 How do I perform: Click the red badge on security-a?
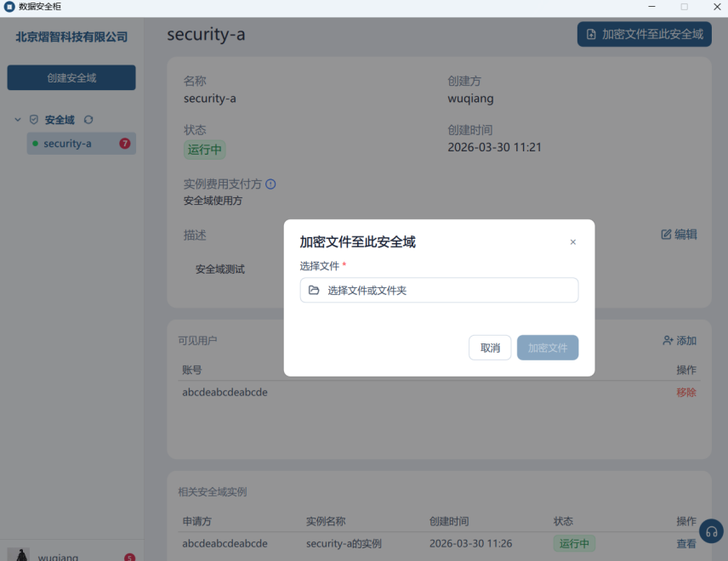coord(125,144)
